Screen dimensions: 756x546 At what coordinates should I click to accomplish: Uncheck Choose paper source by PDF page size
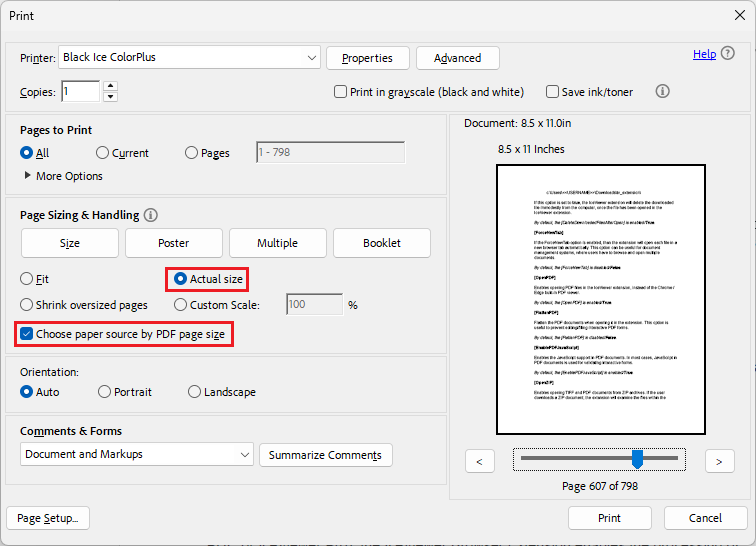27,334
